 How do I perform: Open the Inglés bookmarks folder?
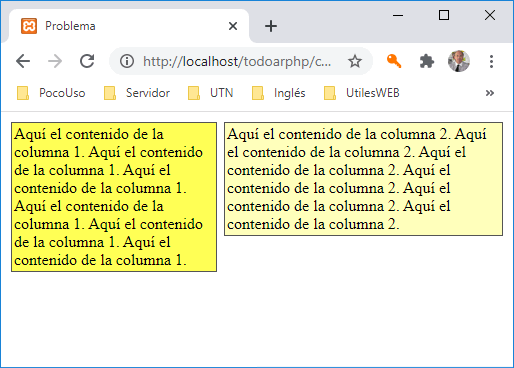(279, 93)
